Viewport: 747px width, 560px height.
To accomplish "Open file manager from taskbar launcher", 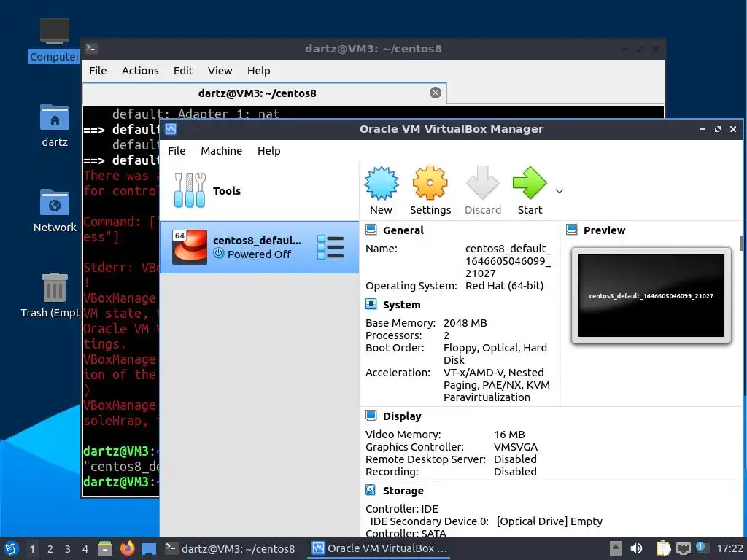I will tap(105, 548).
